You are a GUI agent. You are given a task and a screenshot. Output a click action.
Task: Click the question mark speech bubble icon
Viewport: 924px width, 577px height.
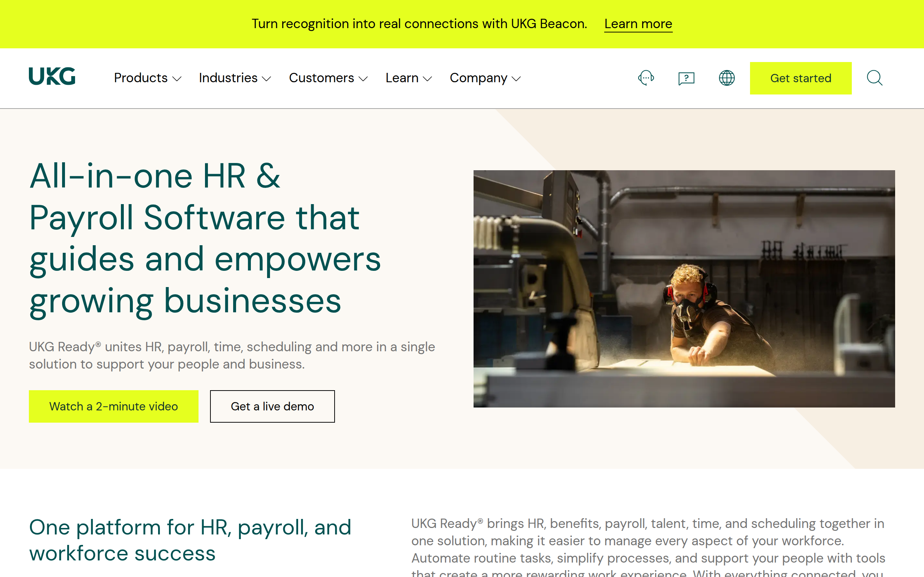tap(686, 78)
